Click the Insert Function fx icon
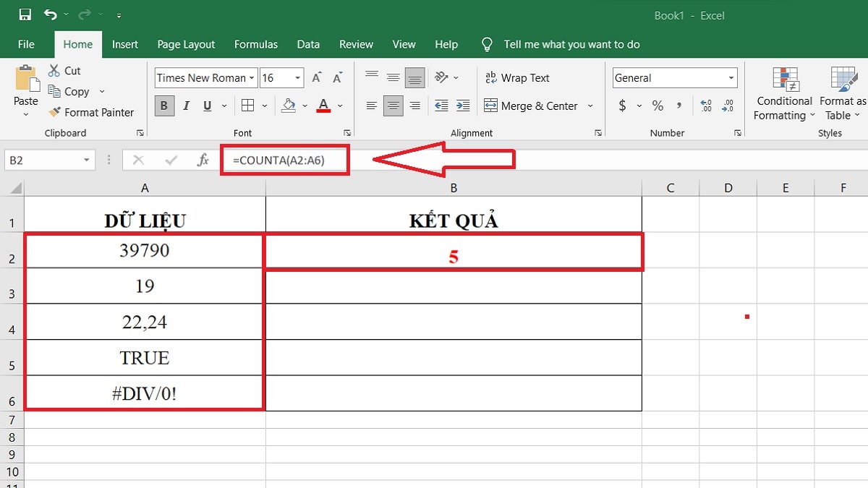Viewport: 868px width, 488px height. [203, 160]
